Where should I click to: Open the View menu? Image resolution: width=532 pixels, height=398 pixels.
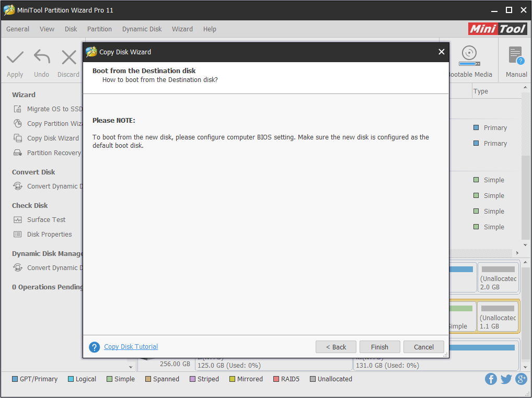(47, 29)
